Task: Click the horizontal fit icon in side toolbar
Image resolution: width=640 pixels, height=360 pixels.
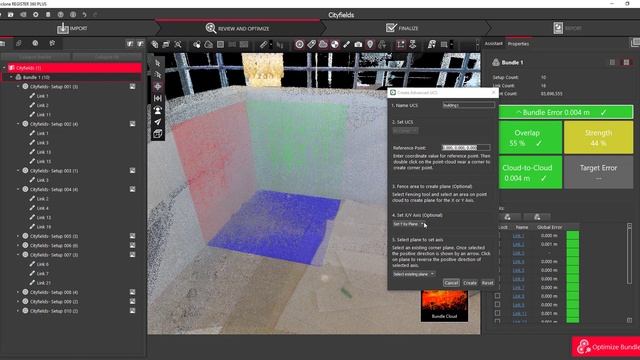Action: coord(158,98)
